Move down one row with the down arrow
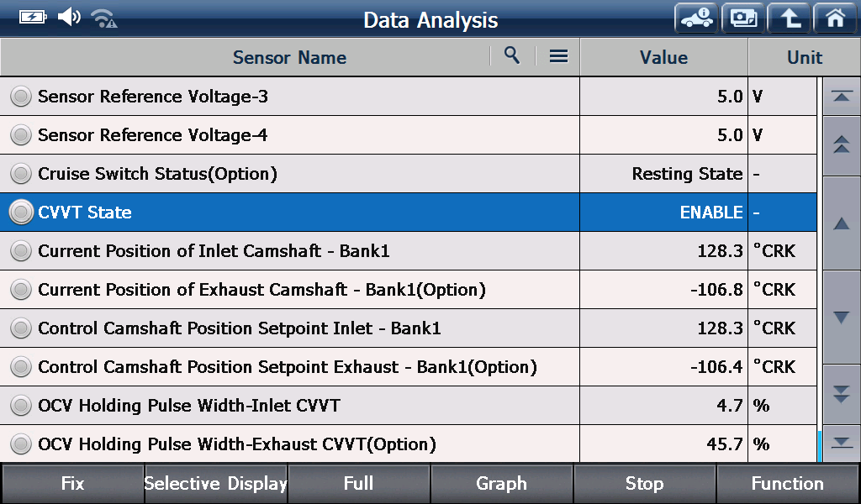 pyautogui.click(x=842, y=317)
